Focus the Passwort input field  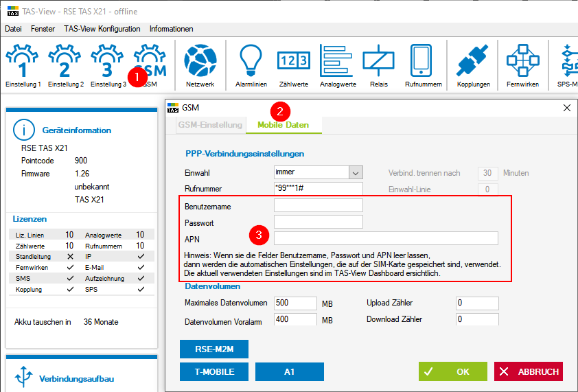[x=318, y=222]
